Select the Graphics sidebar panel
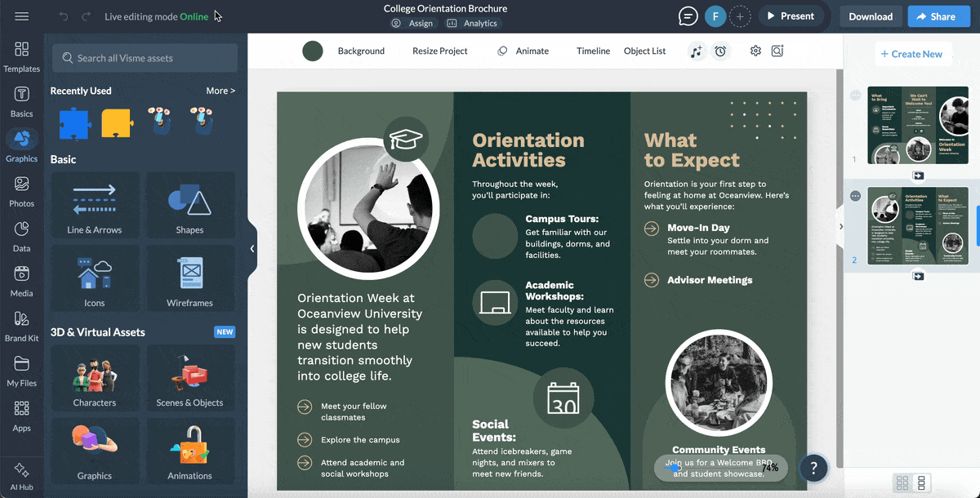The image size is (980, 498). click(x=22, y=147)
